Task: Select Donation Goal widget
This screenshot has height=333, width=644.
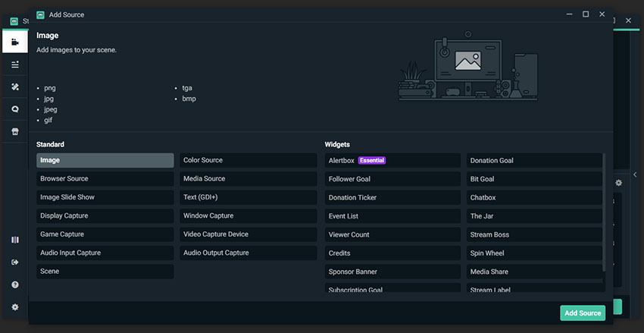Action: (534, 160)
